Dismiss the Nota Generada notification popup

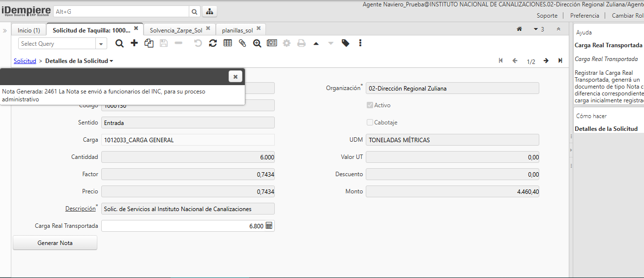tap(235, 76)
